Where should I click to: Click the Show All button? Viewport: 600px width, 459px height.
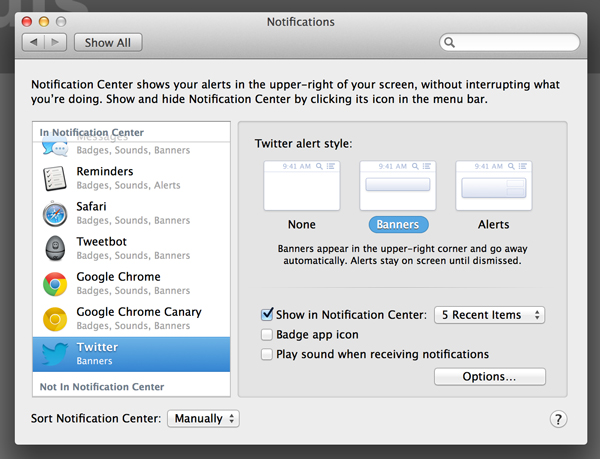108,42
